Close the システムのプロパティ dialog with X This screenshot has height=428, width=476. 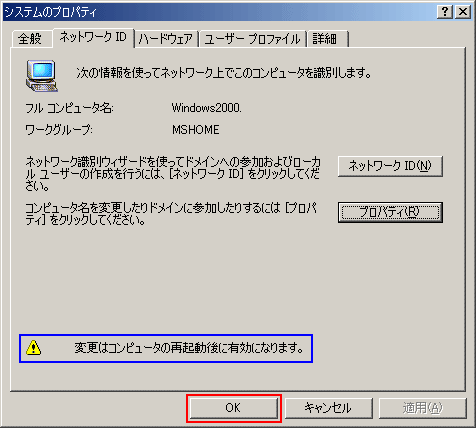pos(463,12)
